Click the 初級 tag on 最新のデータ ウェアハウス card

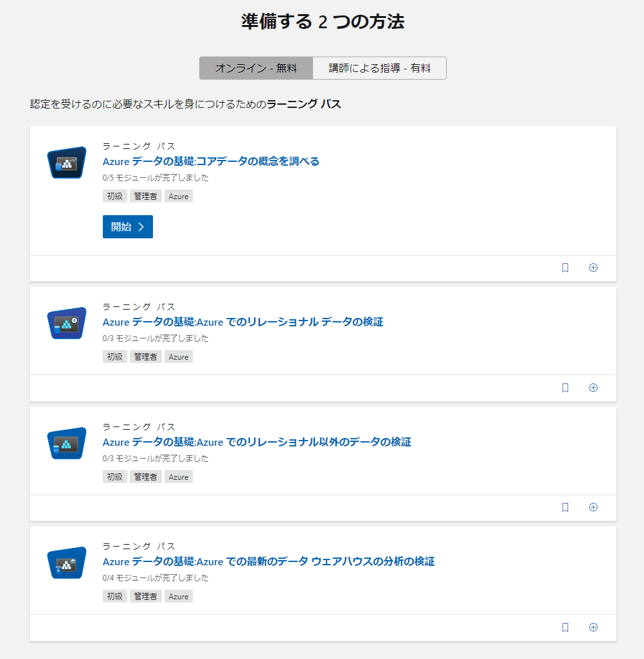115,597
